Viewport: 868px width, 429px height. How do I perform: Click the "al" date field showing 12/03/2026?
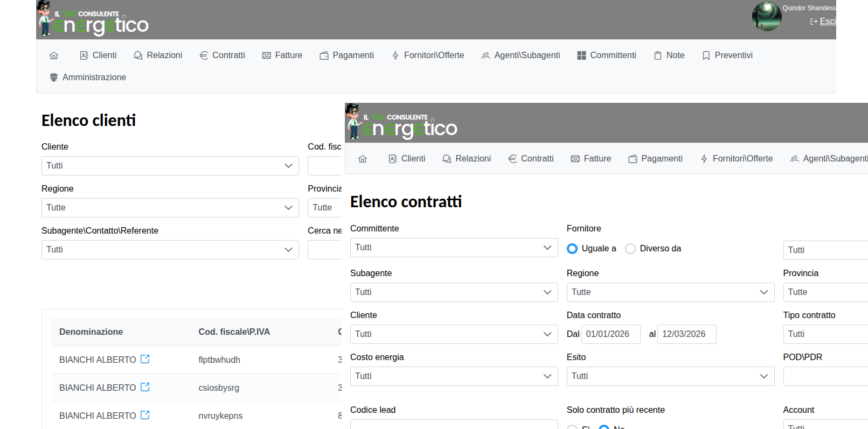click(x=686, y=334)
